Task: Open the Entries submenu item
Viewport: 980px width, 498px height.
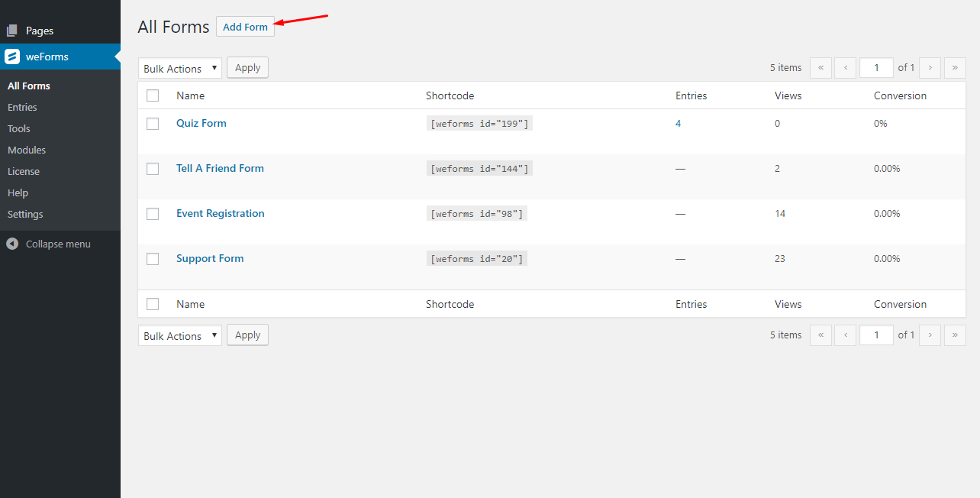Action: pos(22,107)
